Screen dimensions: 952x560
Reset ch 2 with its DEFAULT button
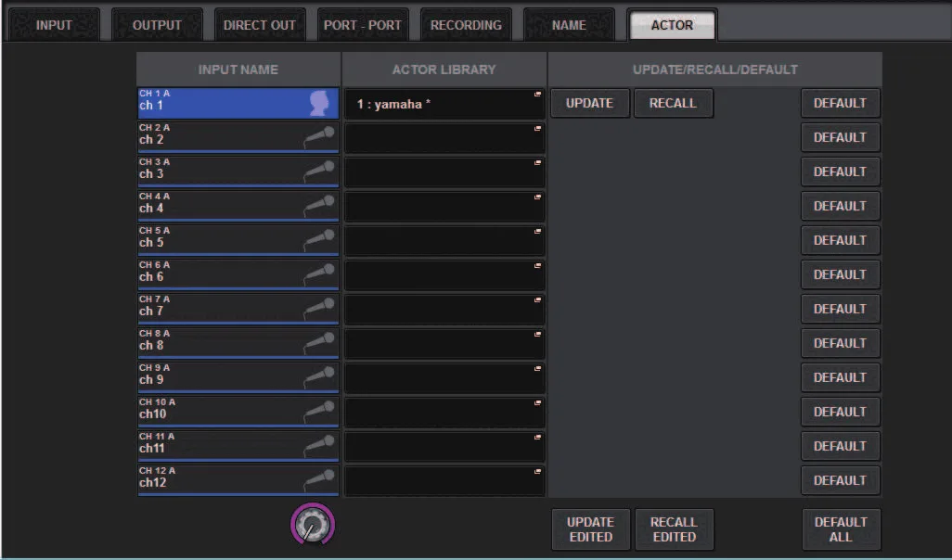[x=841, y=138]
